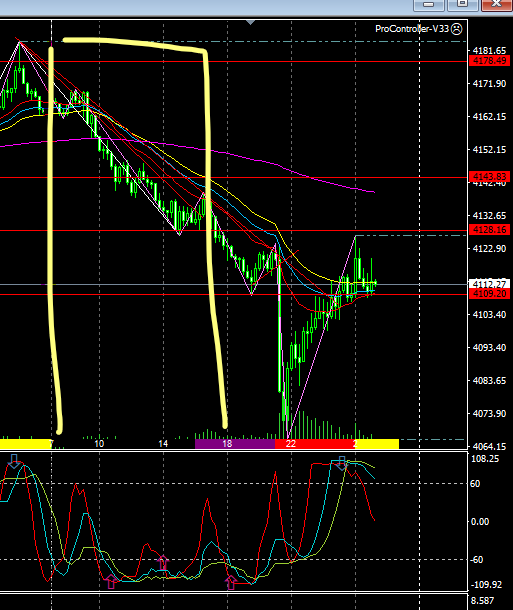The image size is (513, 610).
Task: Click oscillator scale level -60
Action: (476, 560)
